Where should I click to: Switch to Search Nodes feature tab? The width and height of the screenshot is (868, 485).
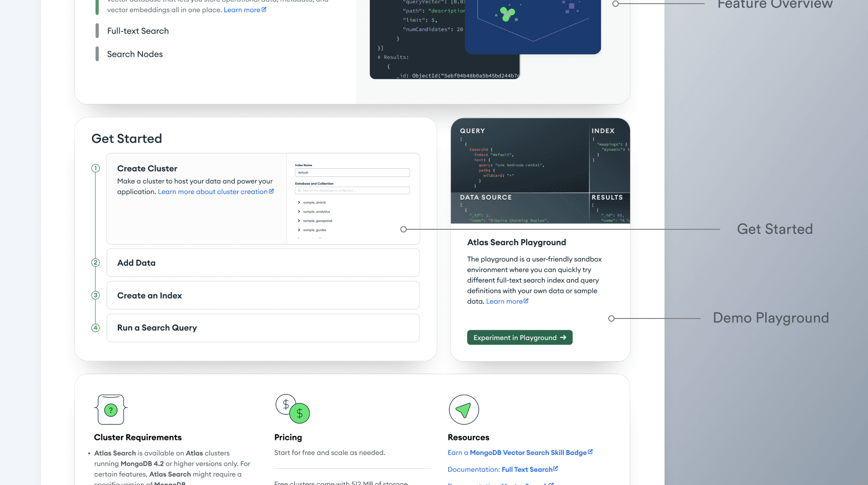135,54
